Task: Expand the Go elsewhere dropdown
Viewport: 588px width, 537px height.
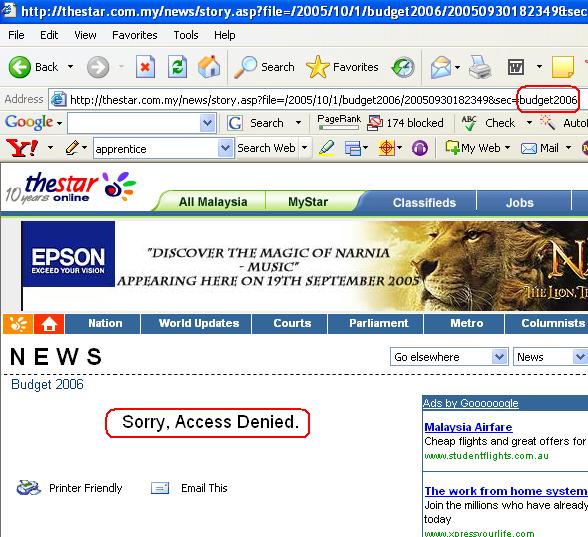Action: [x=499, y=357]
